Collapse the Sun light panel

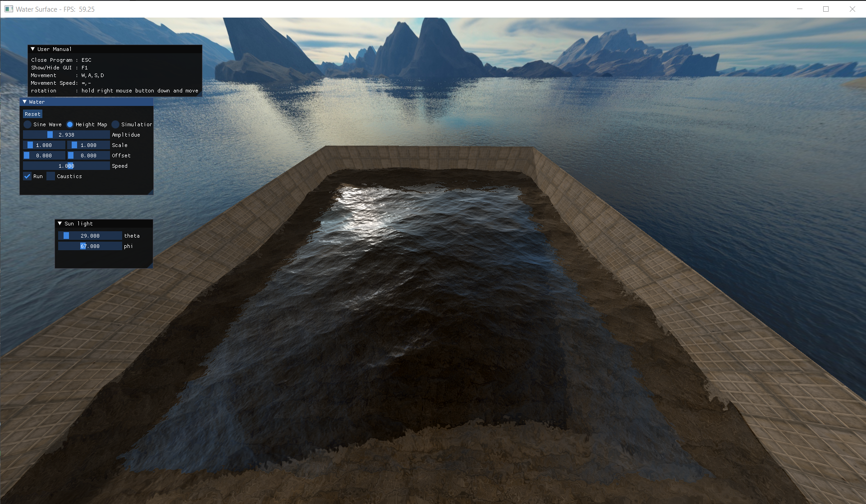pos(60,224)
